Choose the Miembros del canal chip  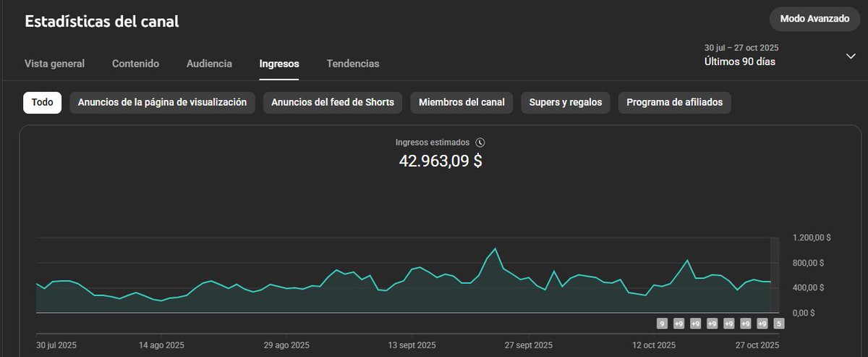tap(461, 102)
